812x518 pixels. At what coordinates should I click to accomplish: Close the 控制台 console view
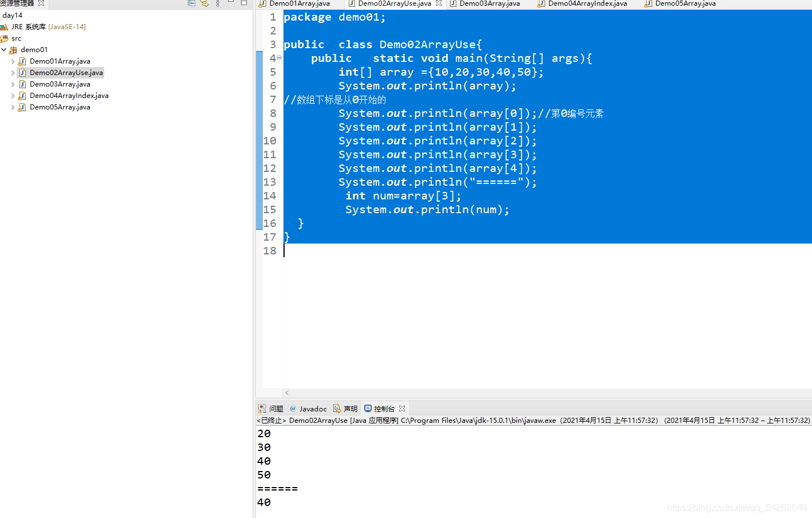point(402,409)
